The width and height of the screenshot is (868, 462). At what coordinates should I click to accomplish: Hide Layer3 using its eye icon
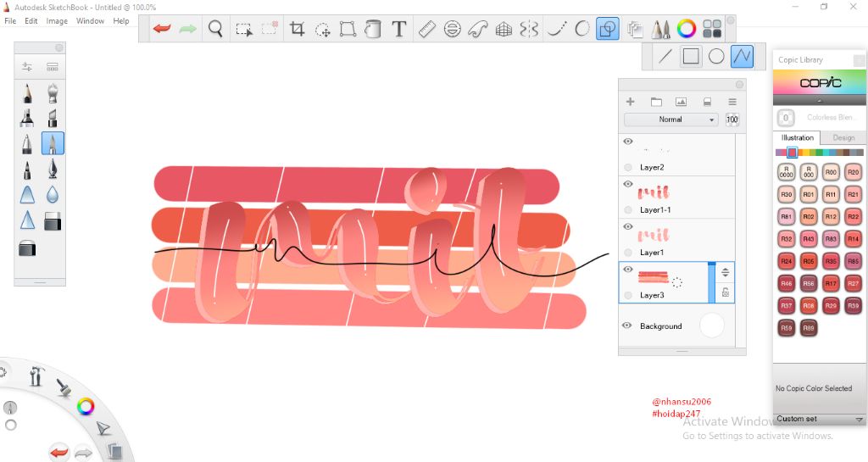click(628, 269)
